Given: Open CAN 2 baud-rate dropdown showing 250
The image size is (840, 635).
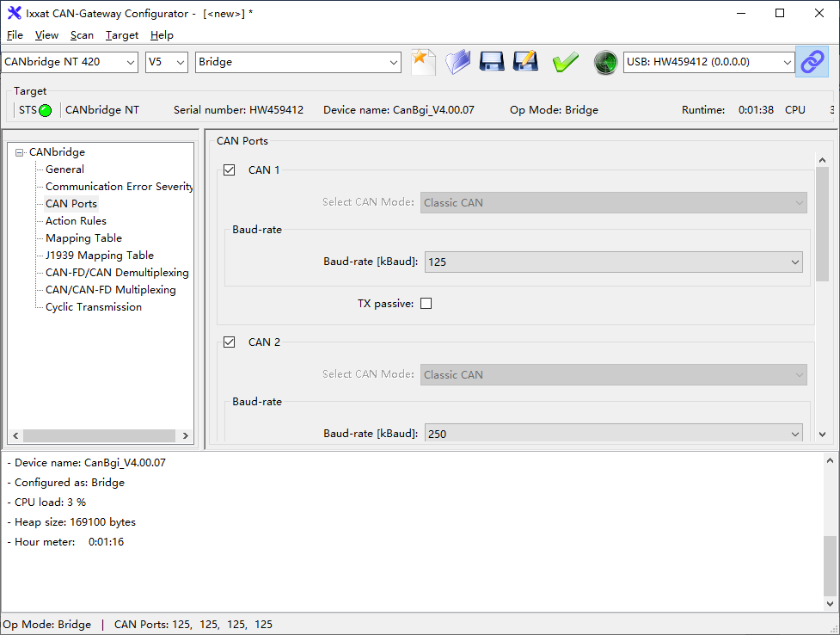Looking at the screenshot, I should click(x=613, y=434).
